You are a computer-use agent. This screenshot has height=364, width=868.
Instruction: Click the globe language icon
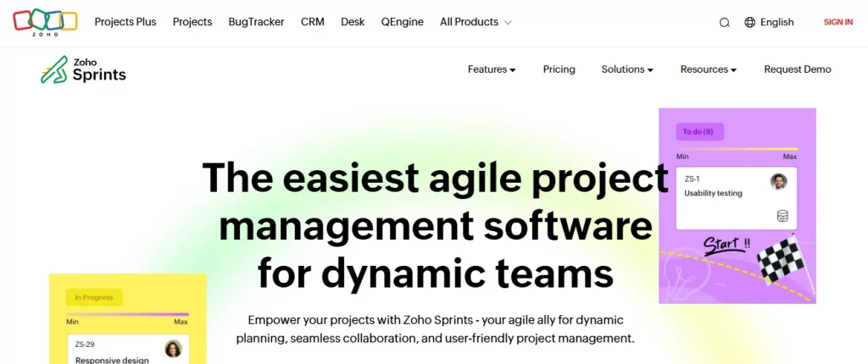(x=749, y=22)
